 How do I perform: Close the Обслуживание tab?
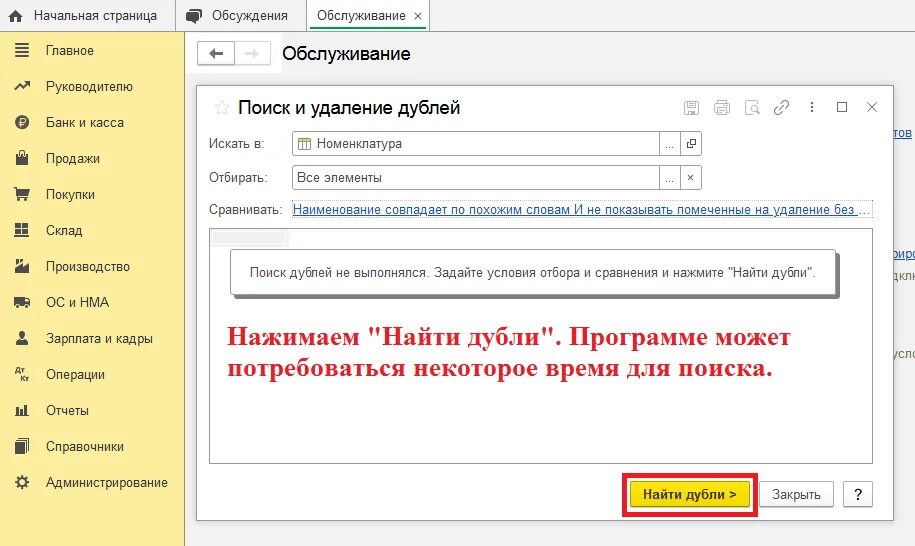[418, 16]
